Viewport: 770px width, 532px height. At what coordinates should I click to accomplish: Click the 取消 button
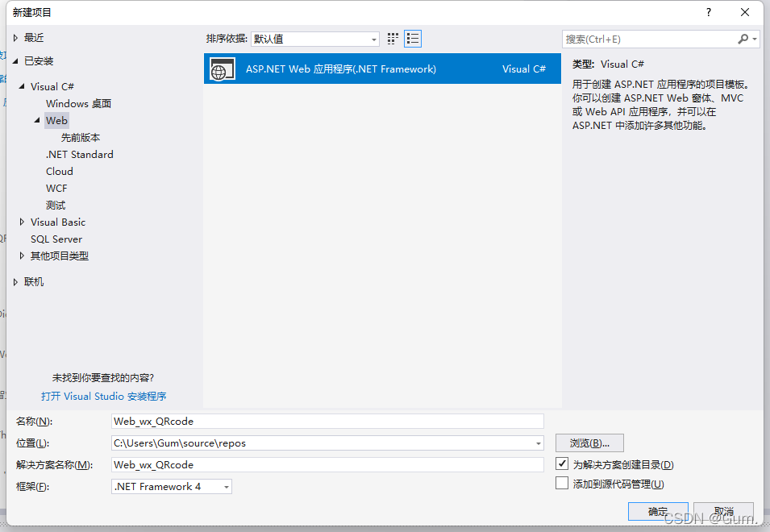pyautogui.click(x=723, y=511)
